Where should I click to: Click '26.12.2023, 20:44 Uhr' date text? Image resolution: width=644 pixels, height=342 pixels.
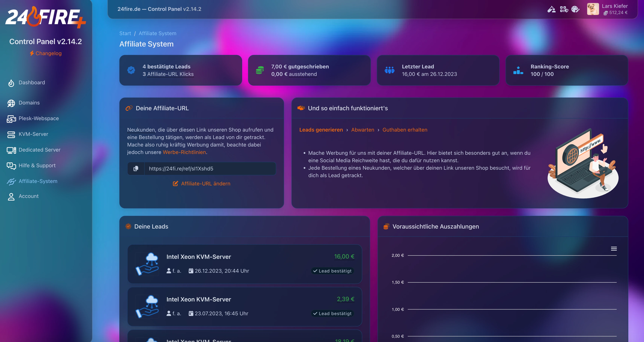[x=222, y=271]
